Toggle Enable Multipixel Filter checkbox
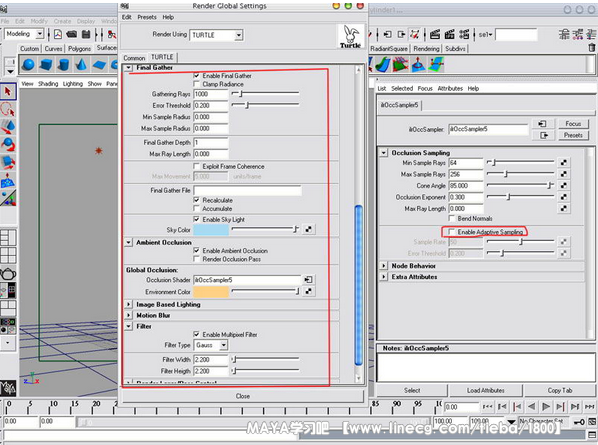 pos(196,334)
